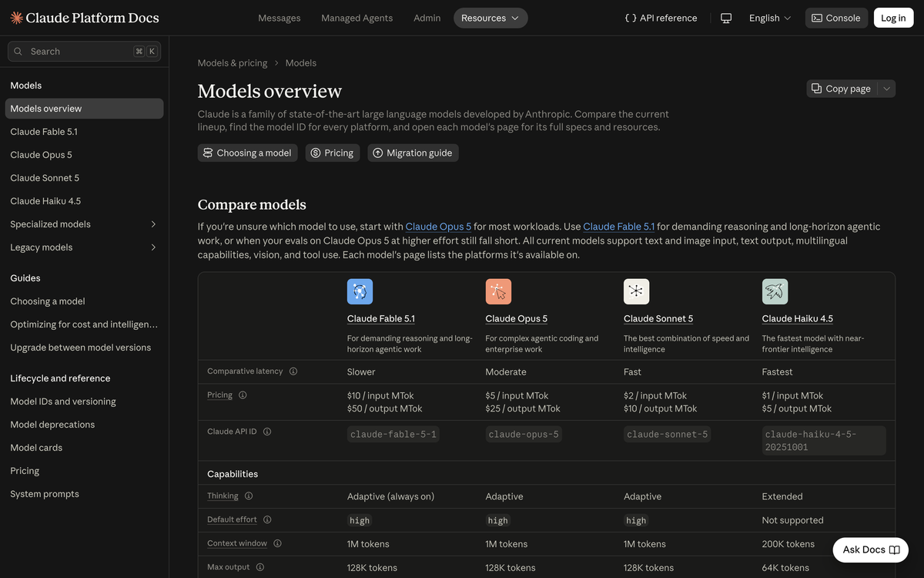Open Upgrade between model versions guide
The image size is (924, 578).
[x=84, y=348]
